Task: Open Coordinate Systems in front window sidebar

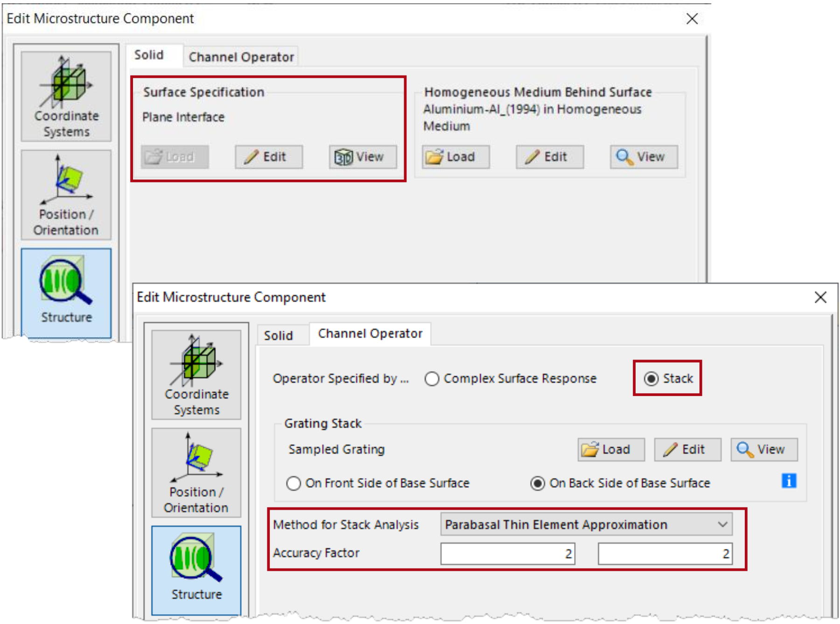Action: coord(196,375)
